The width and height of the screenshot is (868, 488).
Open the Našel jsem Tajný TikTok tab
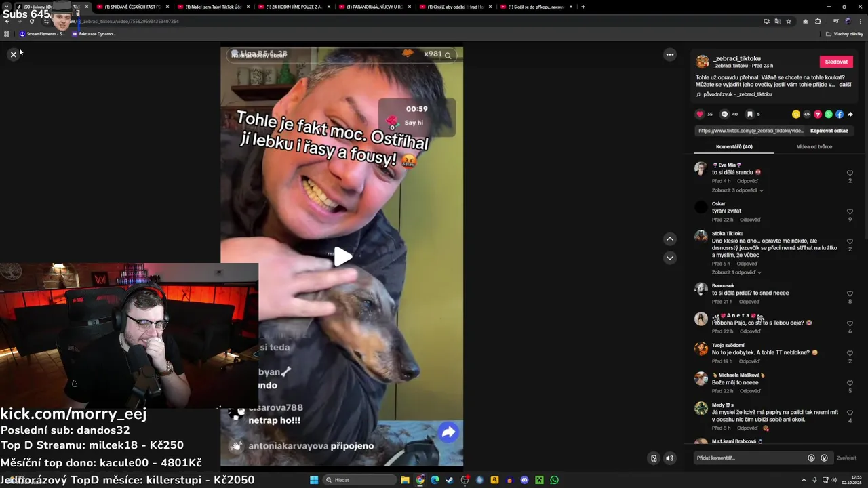pyautogui.click(x=214, y=7)
